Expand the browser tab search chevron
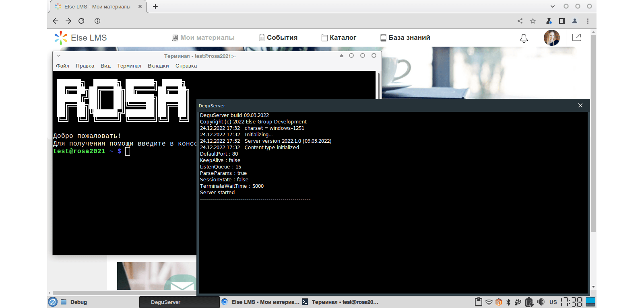Viewport: 644px width, 308px height. [x=553, y=6]
